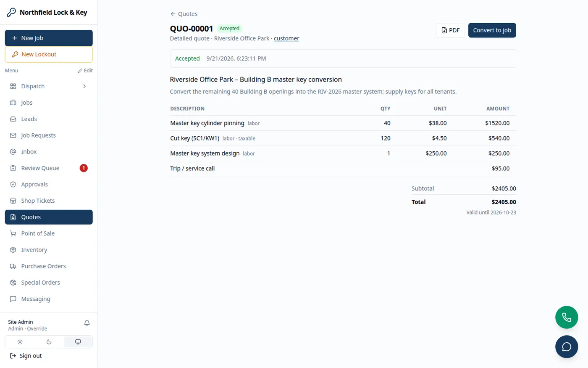Image resolution: width=588 pixels, height=368 pixels.
Task: Switch to dark theme moon icon
Action: 49,342
